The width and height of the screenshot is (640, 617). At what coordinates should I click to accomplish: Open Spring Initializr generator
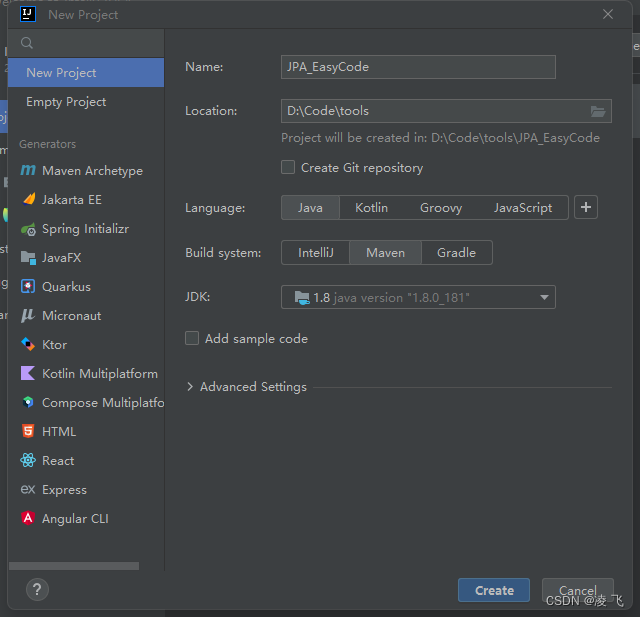(86, 229)
